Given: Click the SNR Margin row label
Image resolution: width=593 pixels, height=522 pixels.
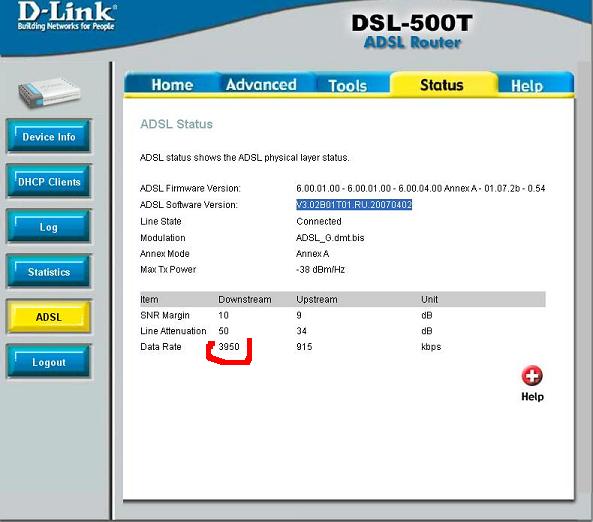Looking at the screenshot, I should 165,315.
